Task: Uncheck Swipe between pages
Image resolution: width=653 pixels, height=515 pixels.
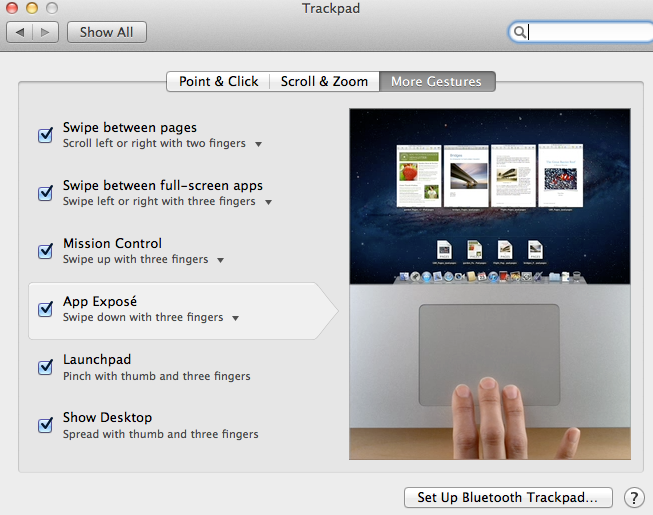Action: click(45, 135)
